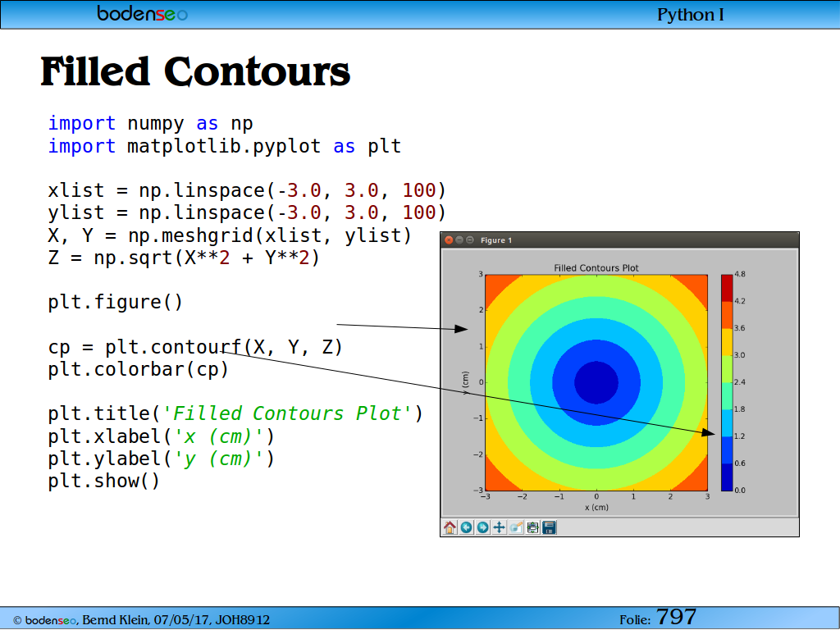This screenshot has width=840, height=630.
Task: Go forward to next view arrow
Action: pyautogui.click(x=482, y=527)
